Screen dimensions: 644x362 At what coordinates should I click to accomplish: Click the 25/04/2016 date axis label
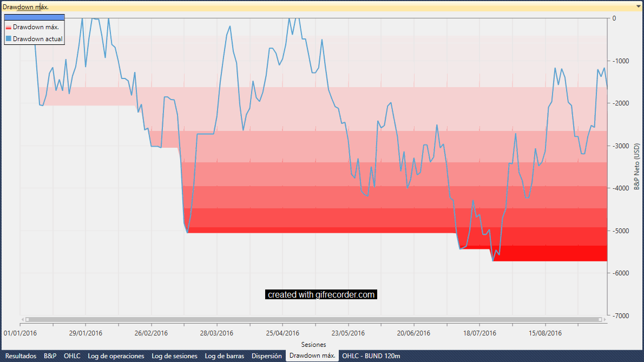tap(282, 333)
